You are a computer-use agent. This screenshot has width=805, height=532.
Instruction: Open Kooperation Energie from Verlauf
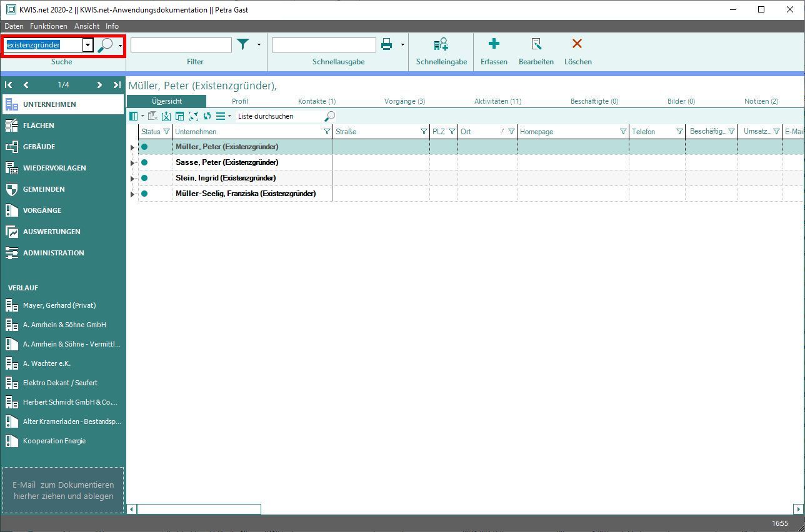point(54,441)
